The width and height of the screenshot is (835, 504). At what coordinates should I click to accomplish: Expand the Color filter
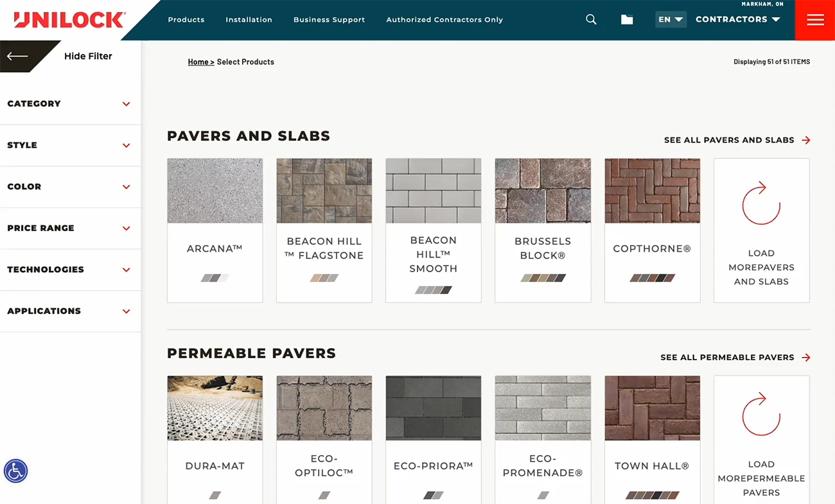(x=70, y=187)
